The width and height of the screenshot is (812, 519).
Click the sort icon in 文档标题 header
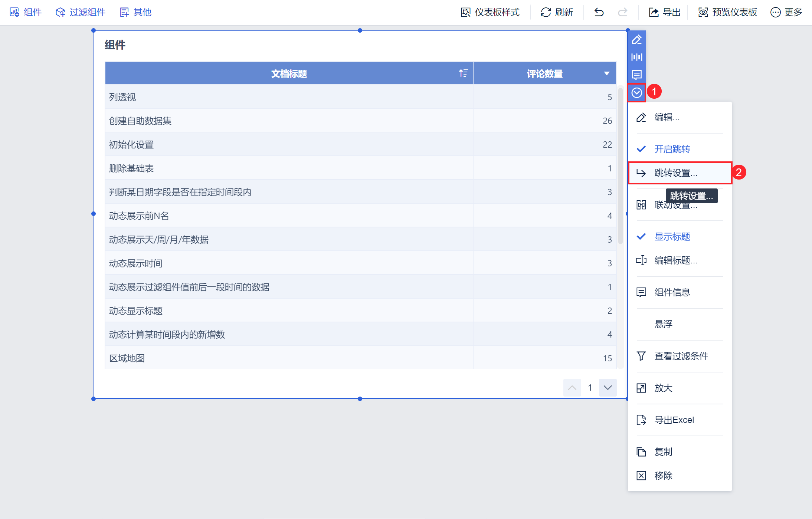click(x=463, y=73)
